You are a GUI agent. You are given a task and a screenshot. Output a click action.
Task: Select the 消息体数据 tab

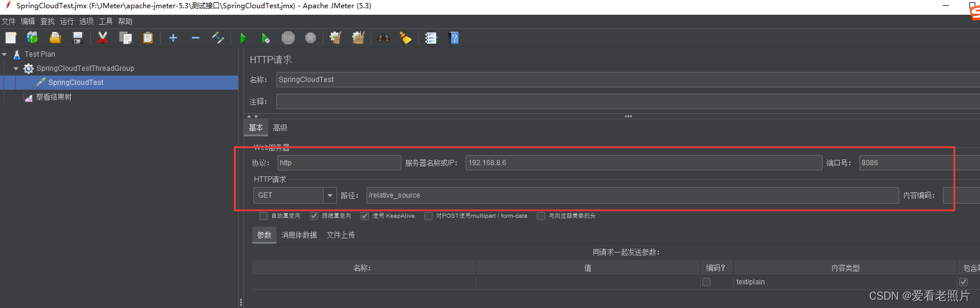[299, 235]
